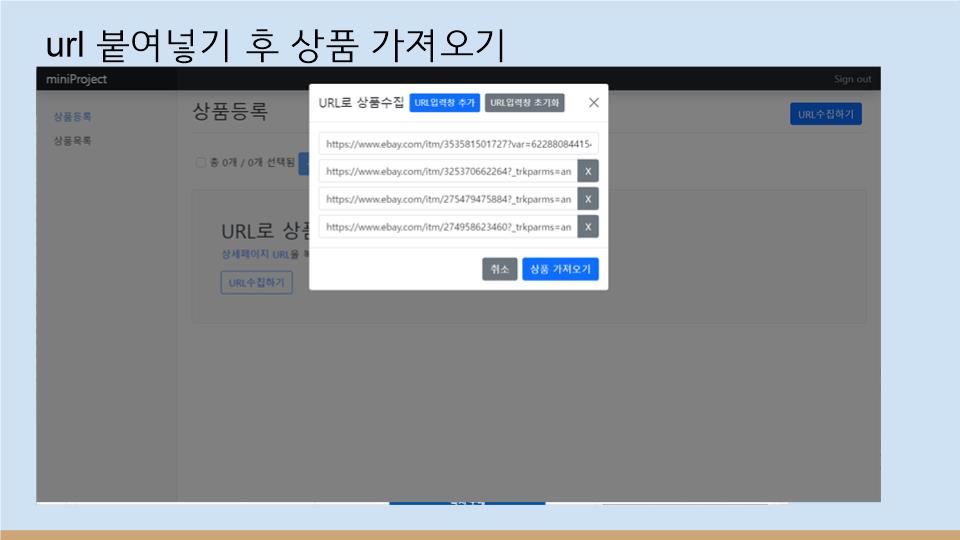Remove the 274958623460 URL row with X

click(588, 227)
